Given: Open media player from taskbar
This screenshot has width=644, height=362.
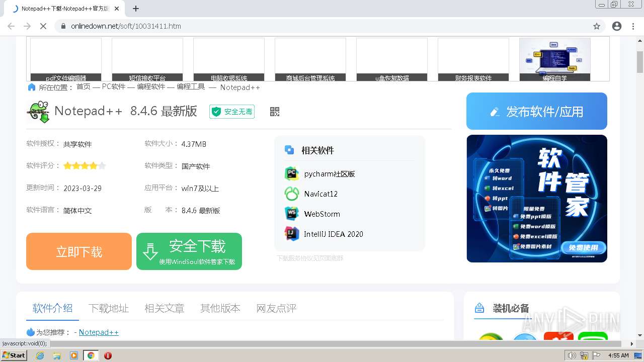Looking at the screenshot, I should (x=74, y=355).
